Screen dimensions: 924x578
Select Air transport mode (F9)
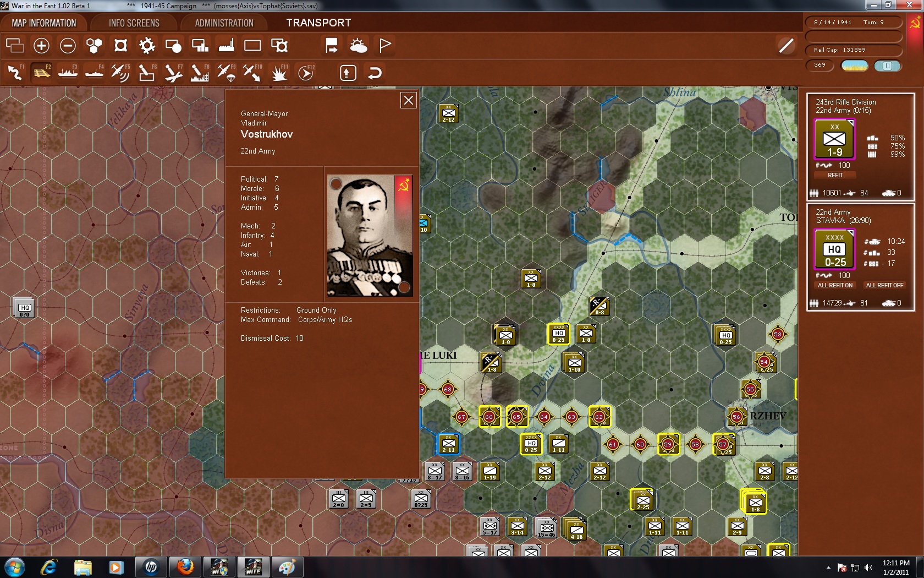pos(226,72)
